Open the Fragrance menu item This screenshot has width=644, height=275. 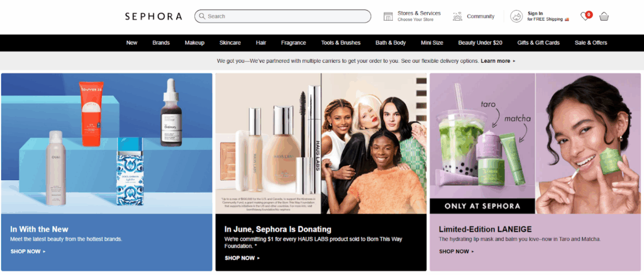click(x=293, y=43)
